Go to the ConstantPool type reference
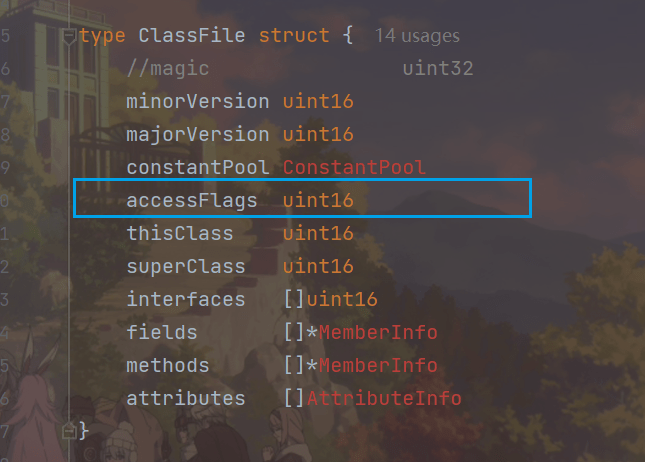The height and width of the screenshot is (462, 645). 354,168
